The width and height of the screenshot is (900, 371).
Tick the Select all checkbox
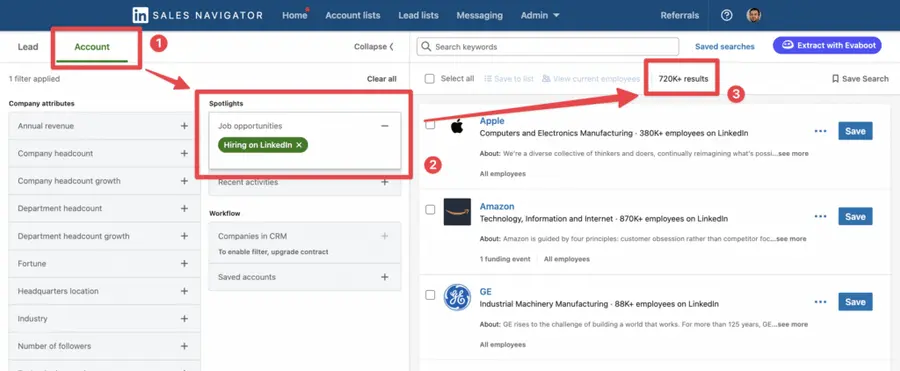click(429, 79)
